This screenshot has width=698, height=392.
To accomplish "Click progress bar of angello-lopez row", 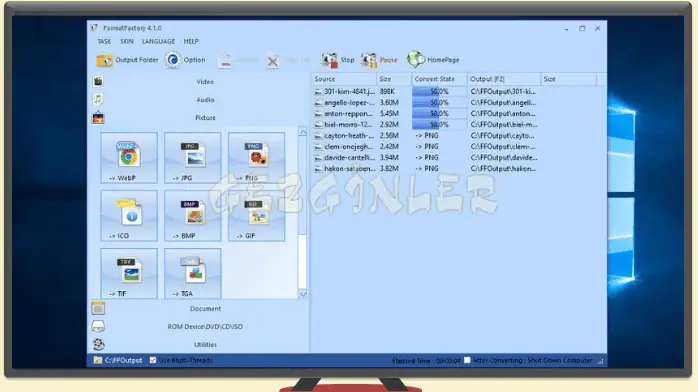I will point(439,102).
